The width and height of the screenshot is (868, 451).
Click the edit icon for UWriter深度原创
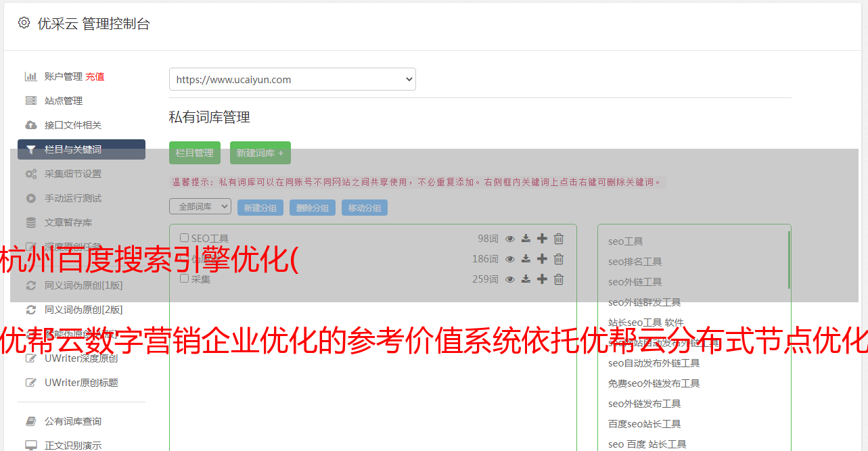(x=31, y=358)
